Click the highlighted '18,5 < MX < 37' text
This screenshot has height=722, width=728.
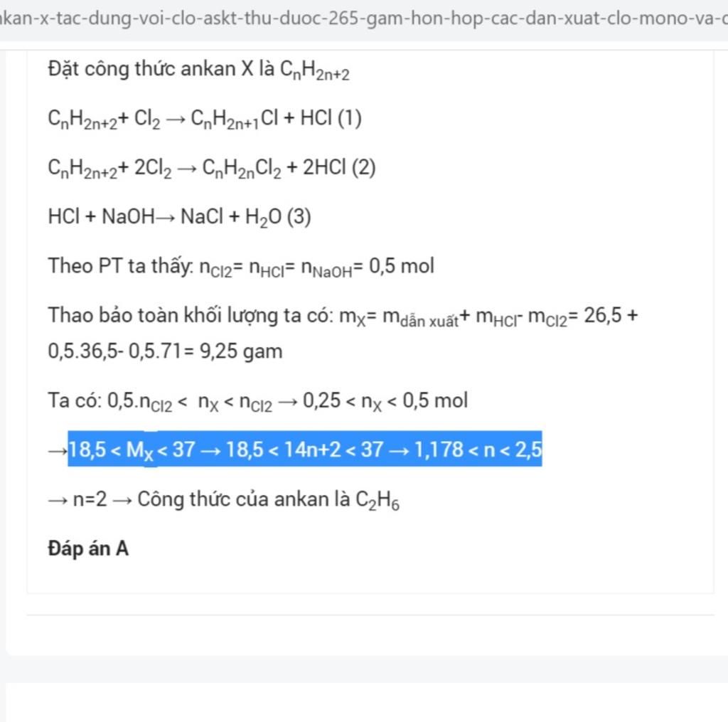tap(132, 450)
